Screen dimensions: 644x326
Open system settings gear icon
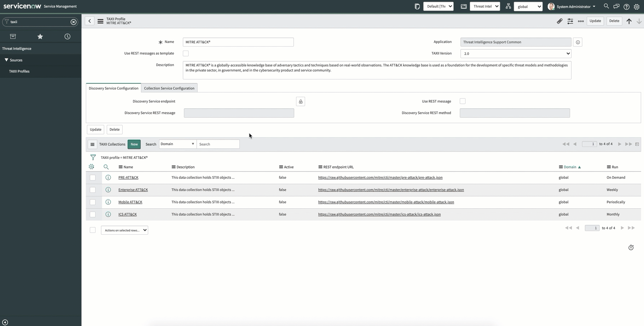(637, 6)
